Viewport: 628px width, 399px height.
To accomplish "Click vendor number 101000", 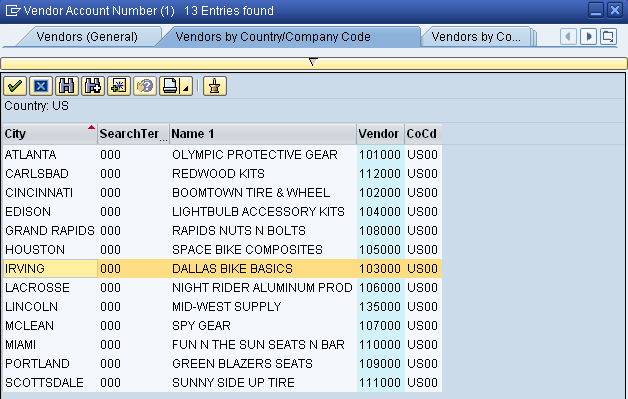I will pyautogui.click(x=380, y=155).
